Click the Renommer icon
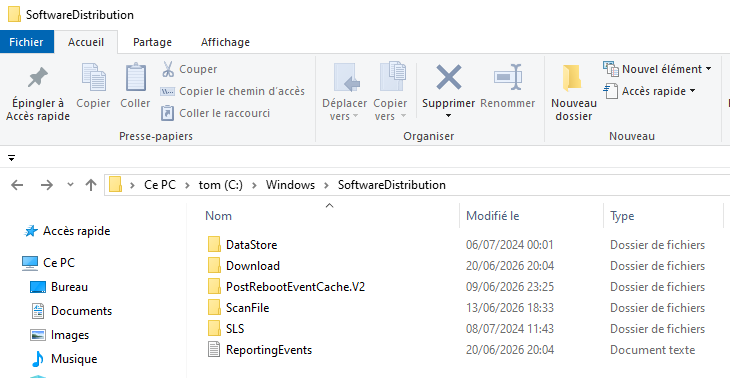Image resolution: width=730 pixels, height=378 pixels. [x=508, y=77]
